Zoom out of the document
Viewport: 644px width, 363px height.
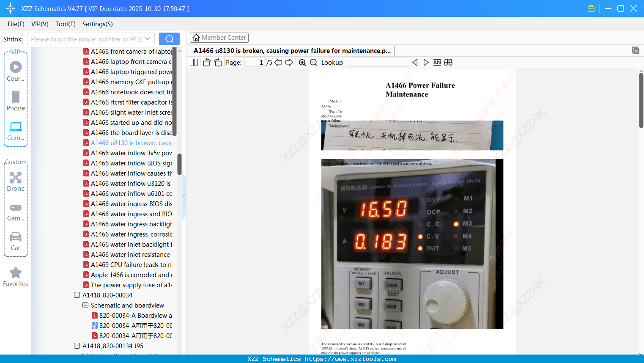313,63
